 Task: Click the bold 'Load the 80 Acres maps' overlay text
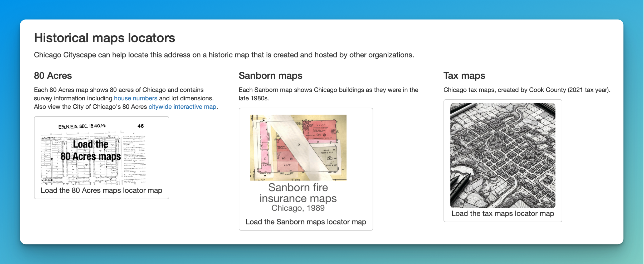coord(90,150)
